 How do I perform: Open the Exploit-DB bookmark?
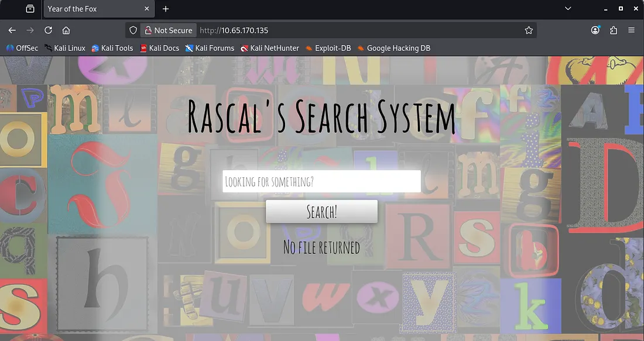328,48
